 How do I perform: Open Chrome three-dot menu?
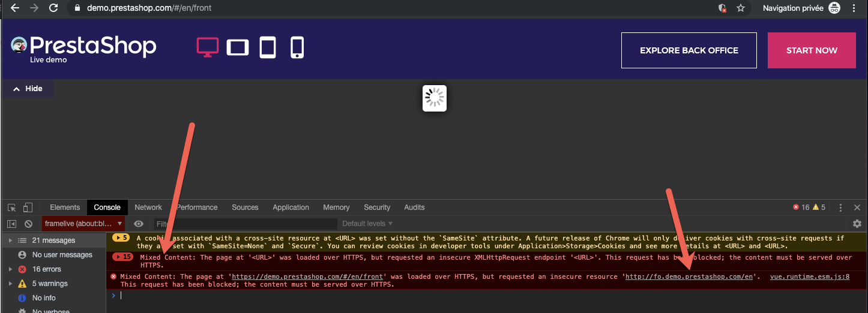pos(854,8)
